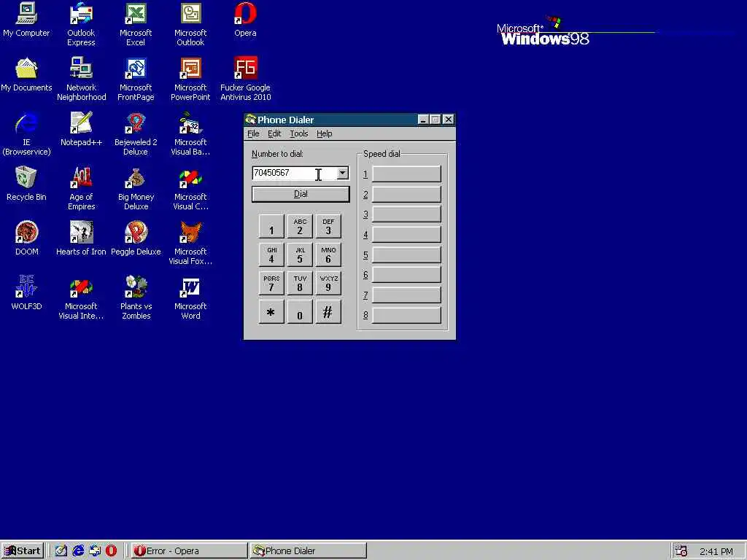The image size is (747, 560).
Task: Tap keypad digit 0
Action: [300, 312]
